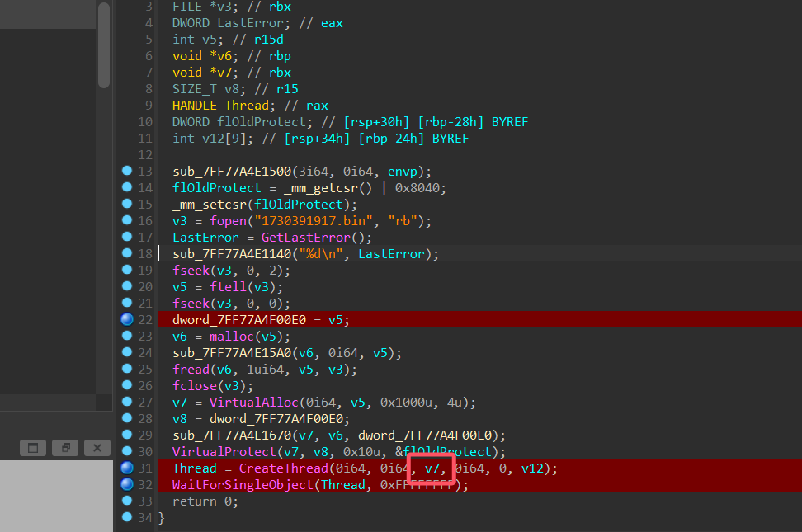
Task: Click WaitForSingleObject function name
Action: click(x=243, y=485)
